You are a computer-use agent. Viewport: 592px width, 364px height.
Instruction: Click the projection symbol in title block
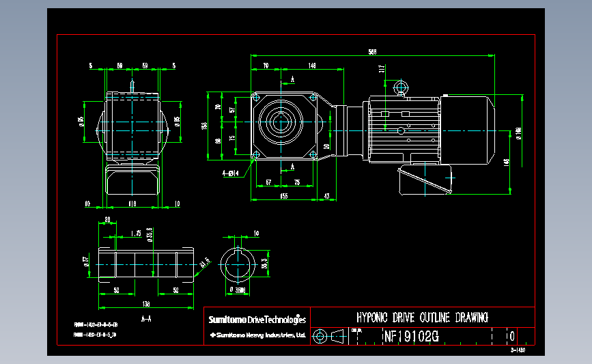click(x=329, y=336)
